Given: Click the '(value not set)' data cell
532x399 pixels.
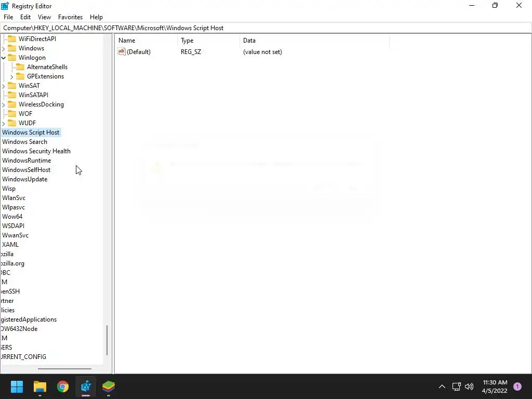Looking at the screenshot, I should [262, 52].
